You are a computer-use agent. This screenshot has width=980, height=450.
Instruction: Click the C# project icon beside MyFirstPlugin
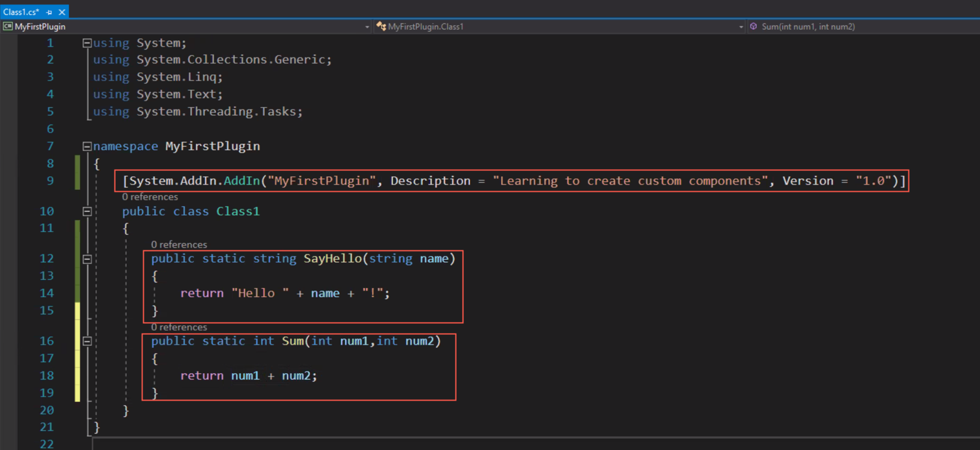[8, 27]
